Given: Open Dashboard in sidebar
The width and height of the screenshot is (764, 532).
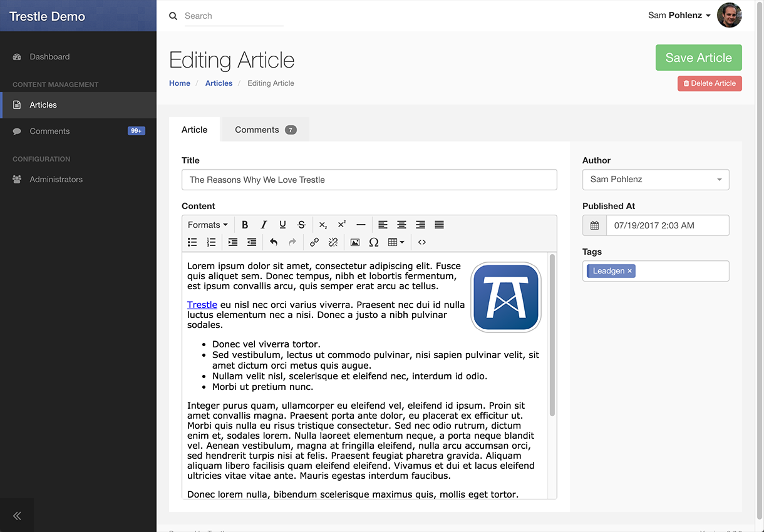Looking at the screenshot, I should point(78,56).
